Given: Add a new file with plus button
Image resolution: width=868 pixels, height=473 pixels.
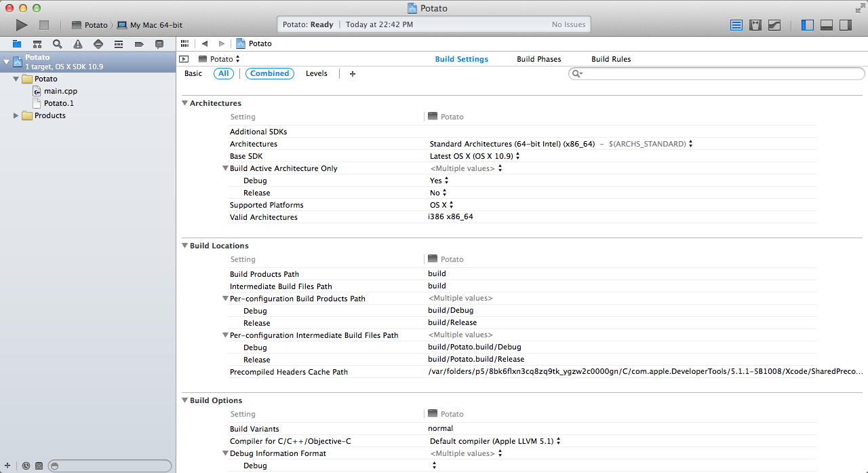Looking at the screenshot, I should 7,466.
